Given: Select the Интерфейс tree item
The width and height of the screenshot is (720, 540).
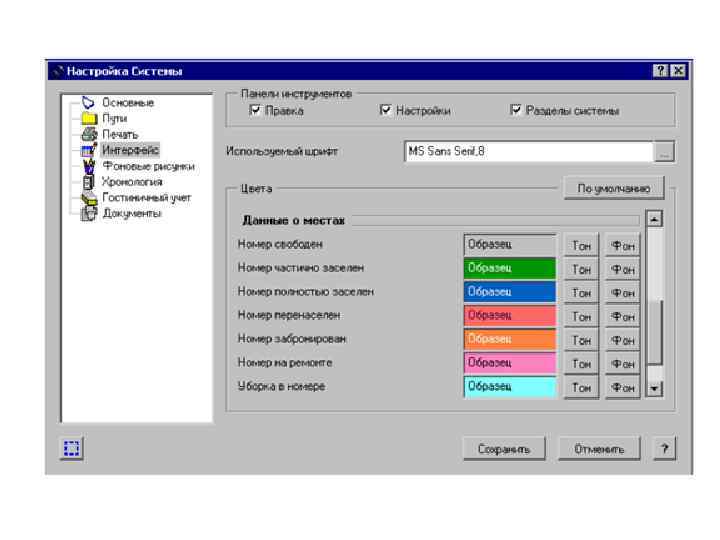Looking at the screenshot, I should (130, 150).
